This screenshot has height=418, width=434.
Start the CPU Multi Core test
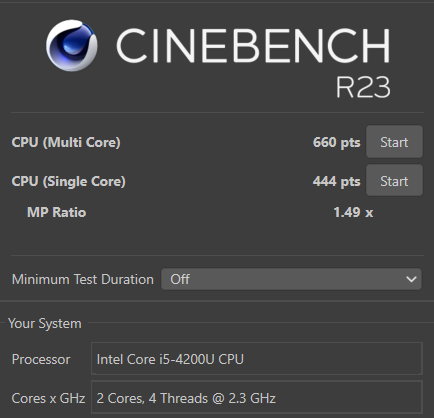point(394,142)
